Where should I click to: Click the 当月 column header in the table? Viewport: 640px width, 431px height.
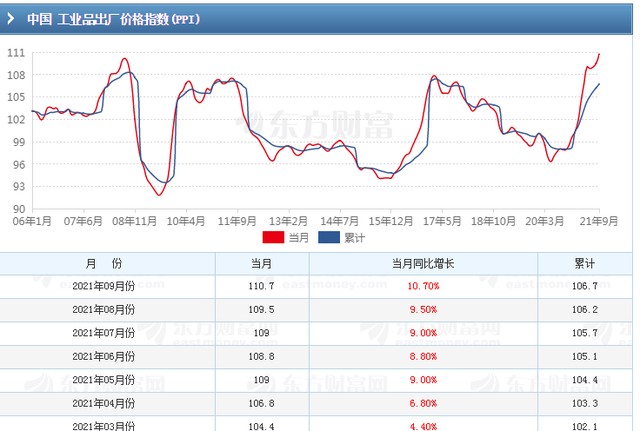click(x=261, y=263)
